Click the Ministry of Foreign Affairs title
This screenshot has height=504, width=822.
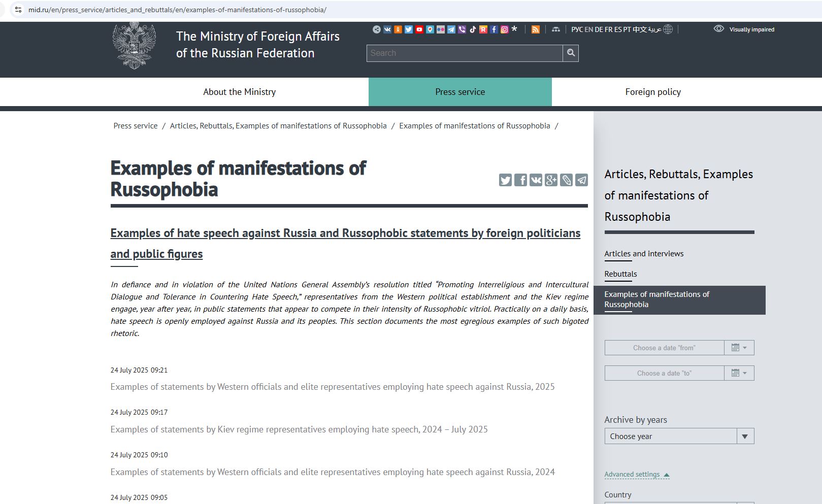click(258, 45)
